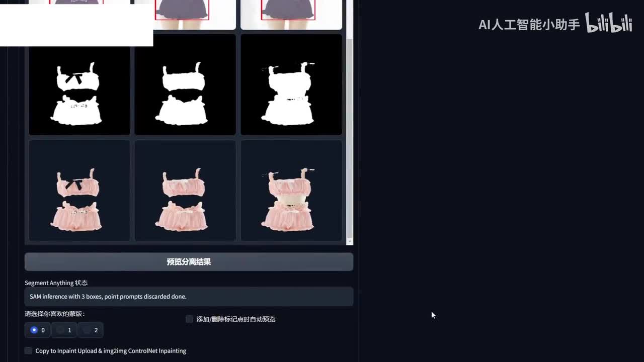The width and height of the screenshot is (644, 362).
Task: Select mask option 0 radio button
Action: pos(34,330)
